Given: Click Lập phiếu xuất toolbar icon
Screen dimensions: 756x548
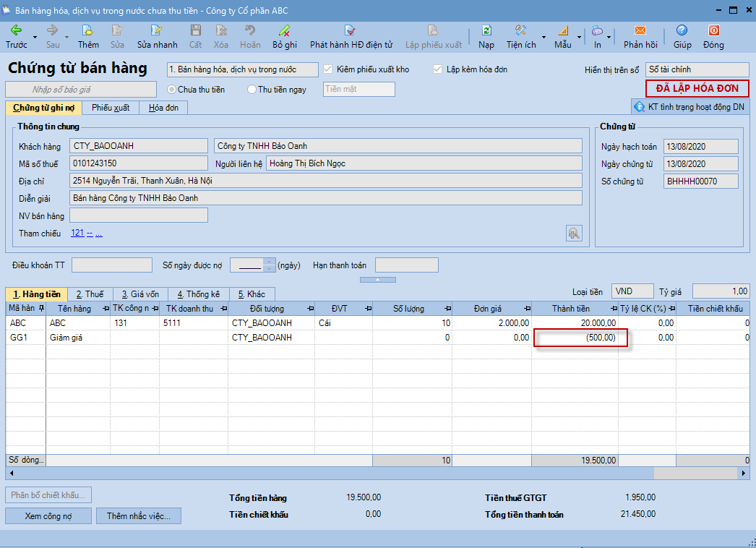Looking at the screenshot, I should (x=432, y=31).
